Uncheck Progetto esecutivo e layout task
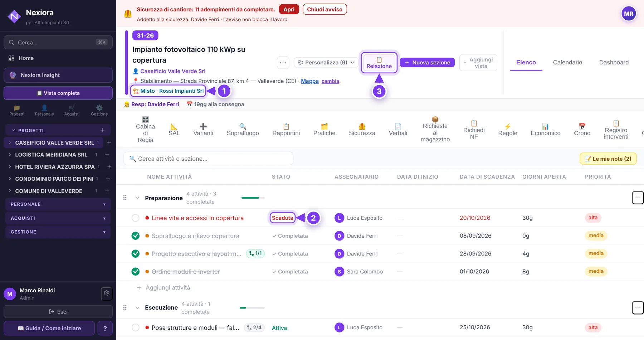644x340 pixels. coord(136,254)
